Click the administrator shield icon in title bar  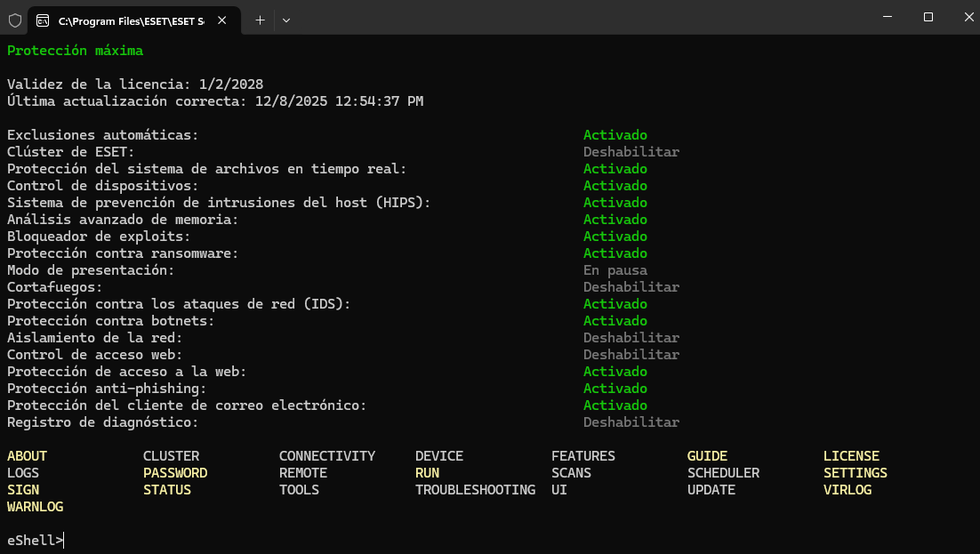pos(14,20)
